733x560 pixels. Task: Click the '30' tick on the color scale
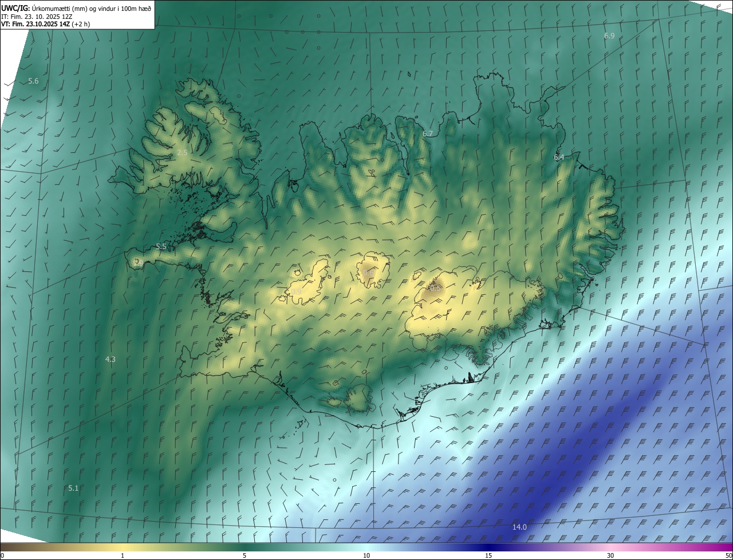[x=610, y=556]
